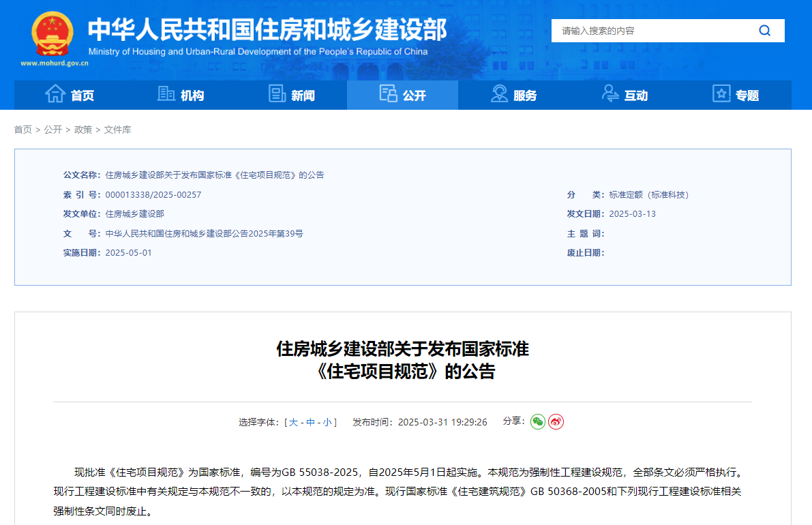Click the implementation date 2025-05-01

tap(128, 253)
